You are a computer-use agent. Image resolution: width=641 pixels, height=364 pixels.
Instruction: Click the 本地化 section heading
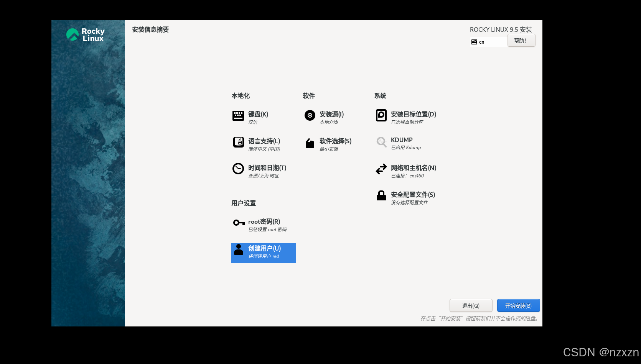point(241,96)
